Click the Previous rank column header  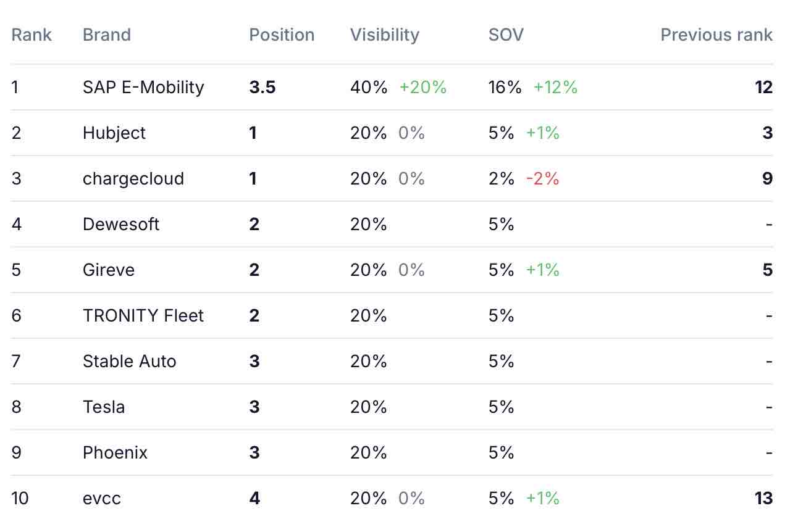[x=716, y=35]
